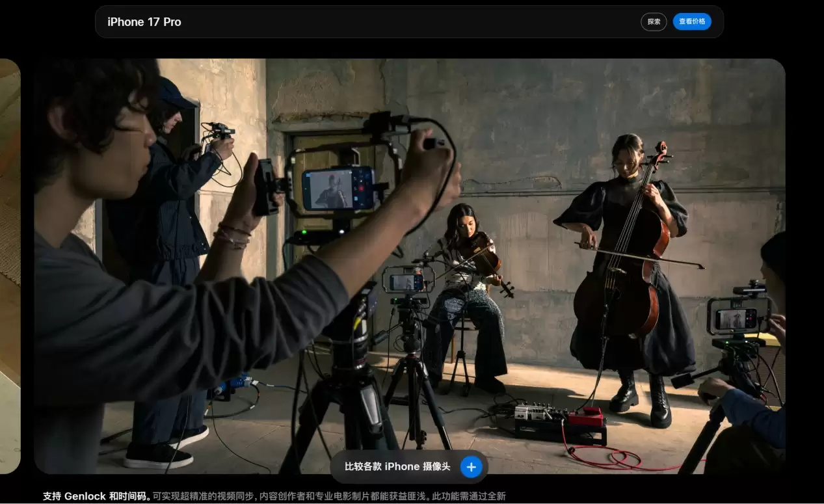Expand 比较各款 iPhone 摄像头 label
The width and height of the screenshot is (824, 504).
[x=397, y=466]
